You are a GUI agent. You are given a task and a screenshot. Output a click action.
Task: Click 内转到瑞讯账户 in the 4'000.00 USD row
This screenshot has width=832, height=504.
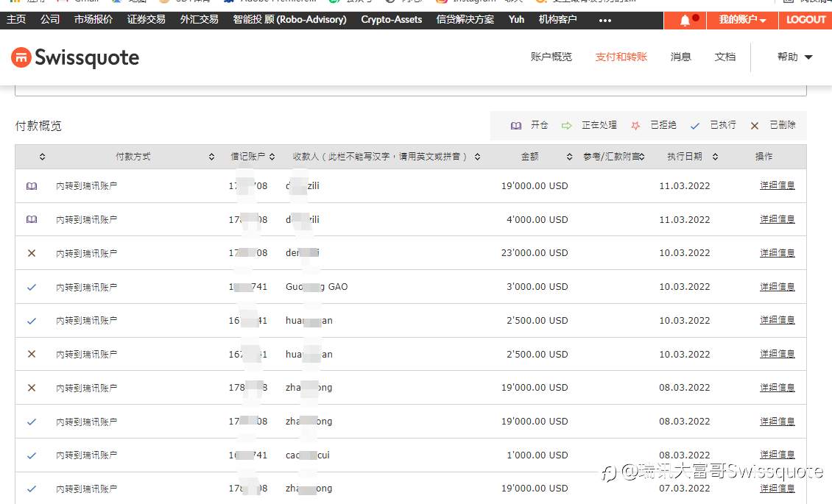click(86, 219)
